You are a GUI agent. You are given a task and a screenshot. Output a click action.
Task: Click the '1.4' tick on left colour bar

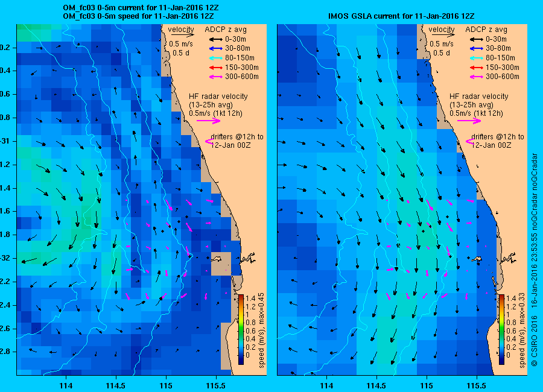[x=250, y=298]
